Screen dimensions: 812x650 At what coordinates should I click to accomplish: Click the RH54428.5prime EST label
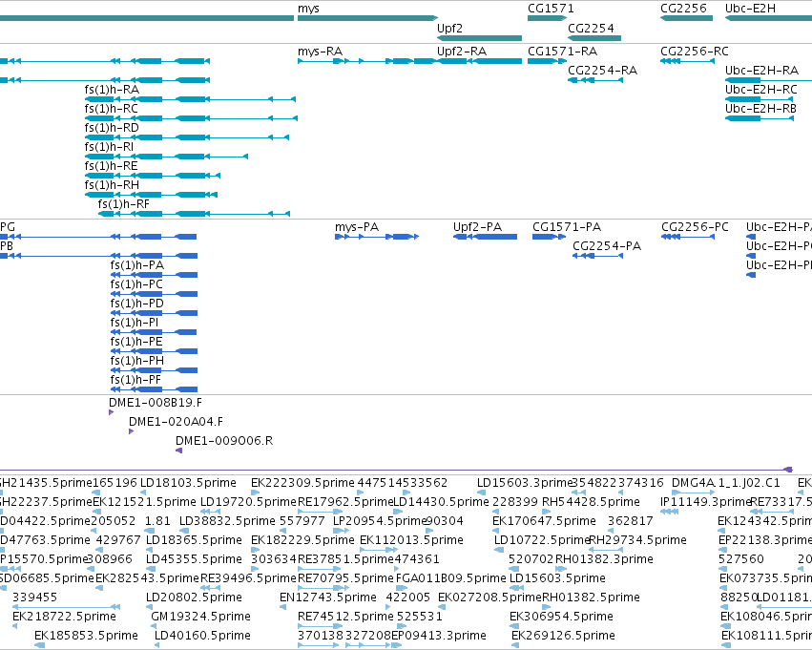(x=591, y=502)
